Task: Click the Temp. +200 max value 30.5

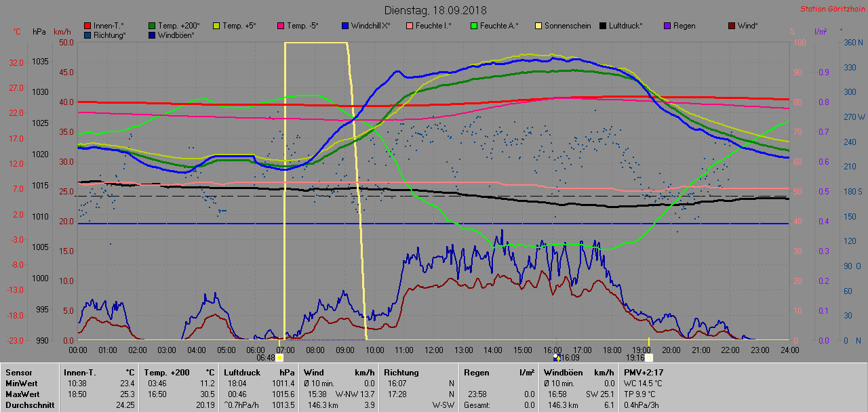Action: click(x=206, y=394)
